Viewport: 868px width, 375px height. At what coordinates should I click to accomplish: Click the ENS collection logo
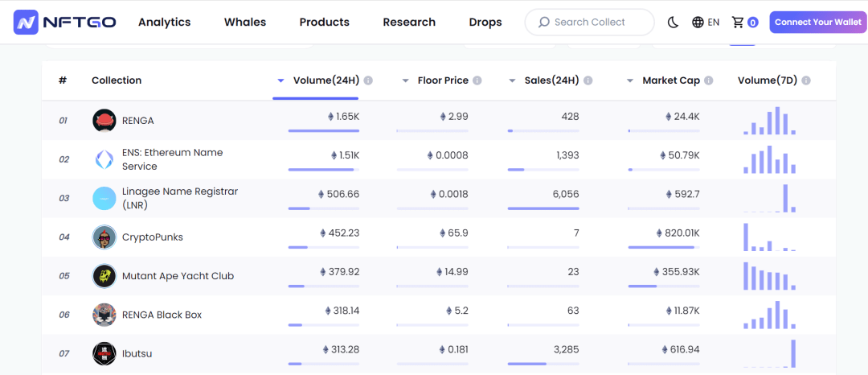pyautogui.click(x=104, y=159)
